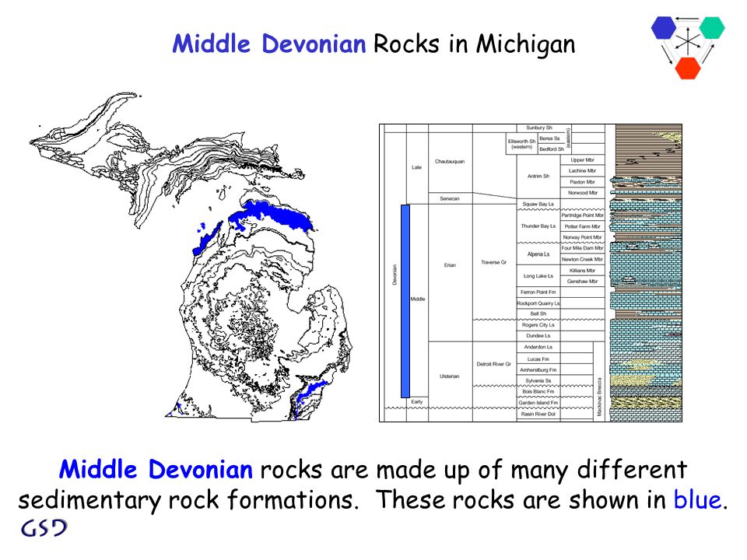This screenshot has width=747, height=560.
Task: Click the 'Ferron Point Fm' cell
Action: point(538,292)
